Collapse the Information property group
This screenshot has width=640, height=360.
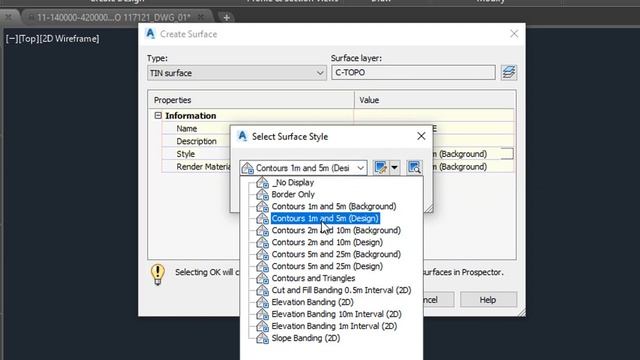click(158, 116)
